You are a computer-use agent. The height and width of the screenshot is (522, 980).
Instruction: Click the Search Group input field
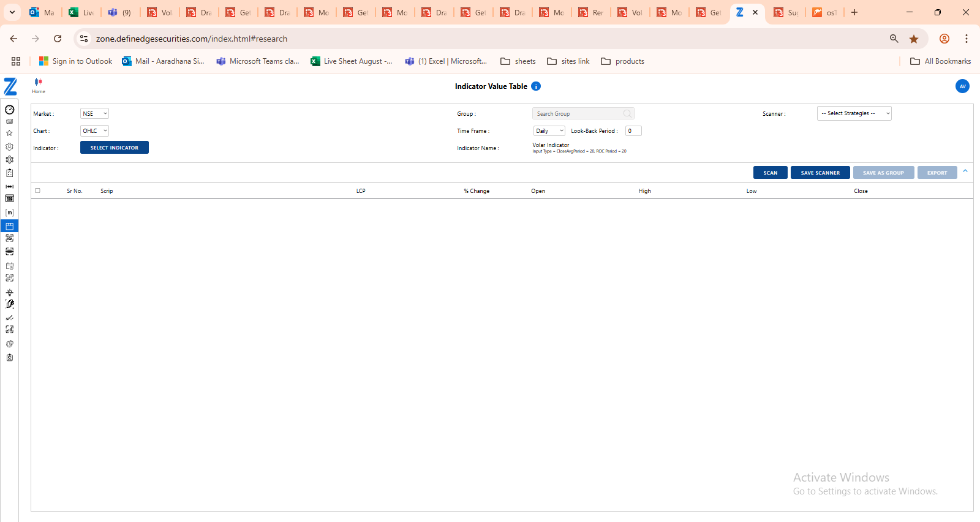click(x=582, y=113)
